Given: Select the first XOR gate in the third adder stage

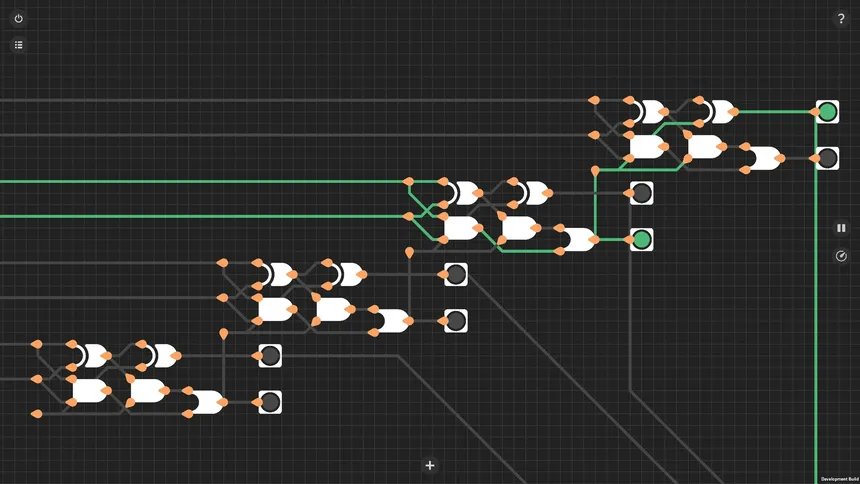Looking at the screenshot, I should (276, 274).
